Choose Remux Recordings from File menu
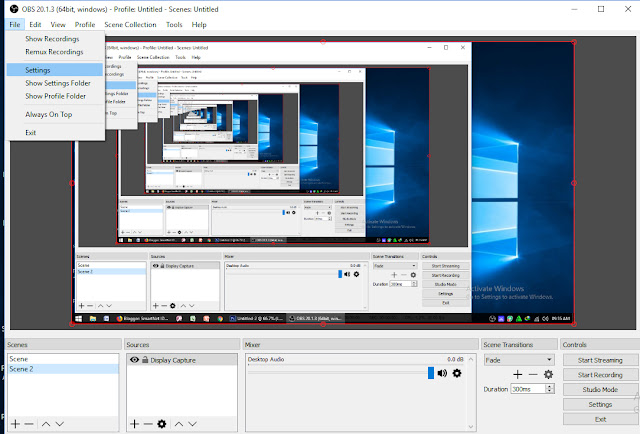The image size is (640, 434). click(54, 52)
